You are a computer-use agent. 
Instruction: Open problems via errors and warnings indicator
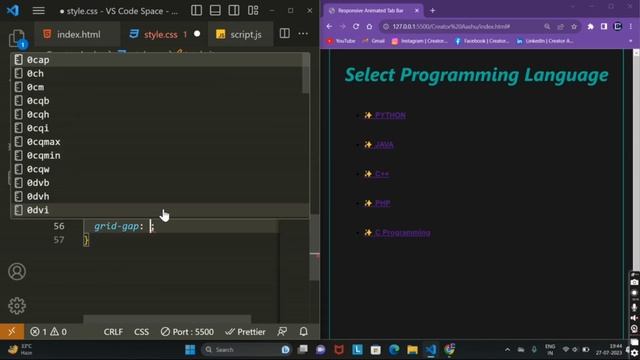(48, 332)
